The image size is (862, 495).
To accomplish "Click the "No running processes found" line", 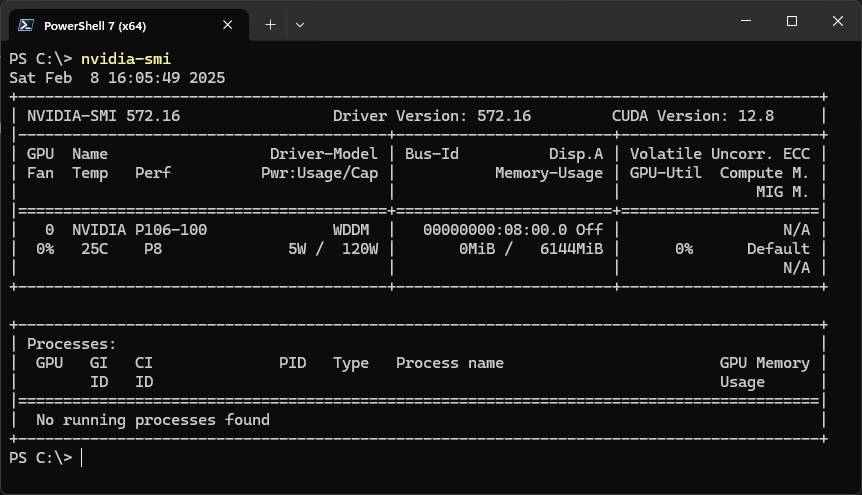I will tap(152, 420).
